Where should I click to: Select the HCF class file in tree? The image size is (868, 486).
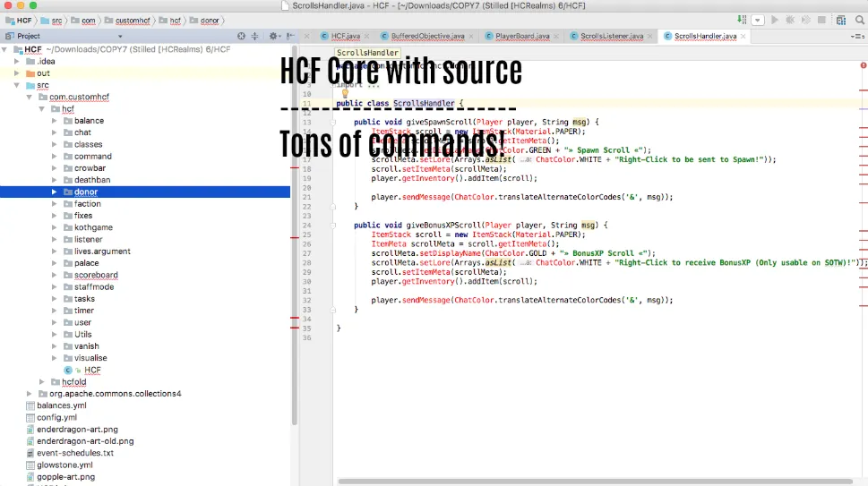(x=92, y=370)
